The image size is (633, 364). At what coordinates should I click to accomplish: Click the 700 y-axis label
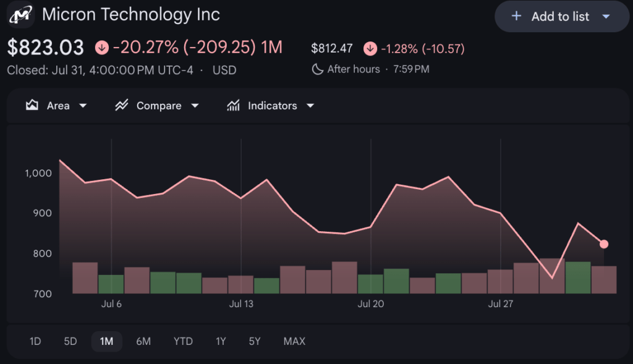(43, 294)
